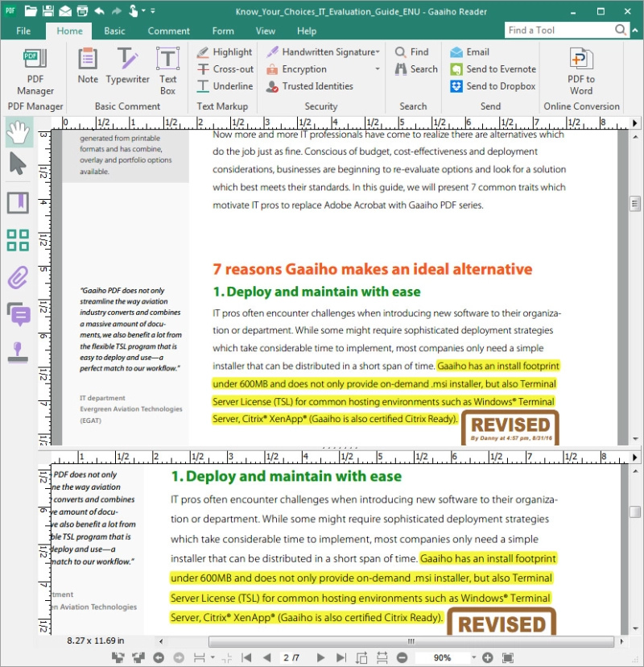
Task: Save the document with the floppy disk icon
Action: [x=48, y=11]
